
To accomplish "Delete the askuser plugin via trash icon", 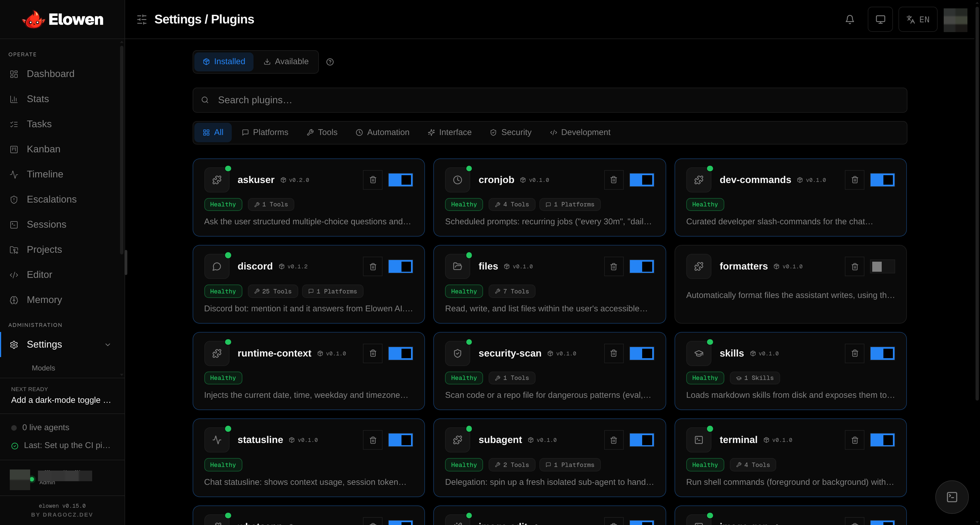I will [373, 180].
